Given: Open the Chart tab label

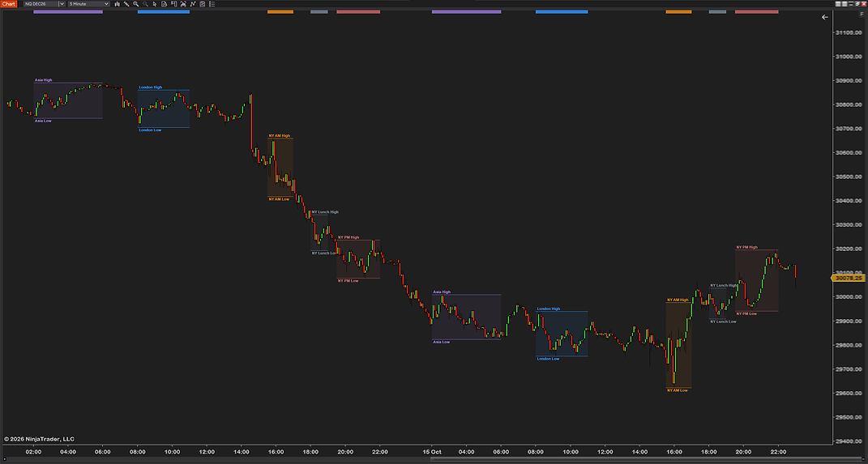Looking at the screenshot, I should tap(8, 4).
